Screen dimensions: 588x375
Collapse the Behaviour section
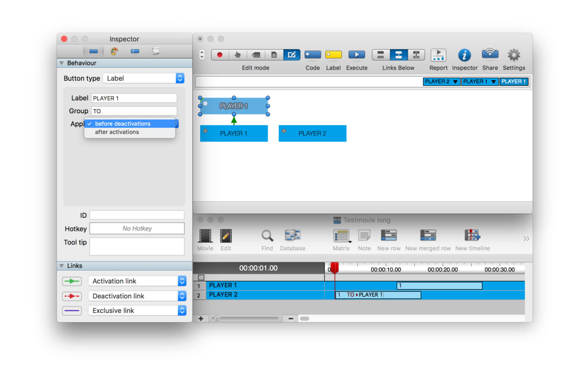click(x=61, y=63)
